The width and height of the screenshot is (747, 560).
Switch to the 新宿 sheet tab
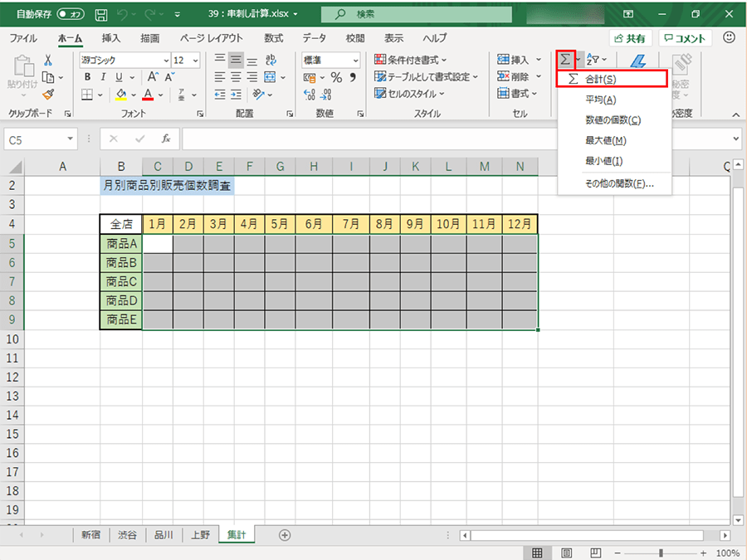tap(91, 535)
